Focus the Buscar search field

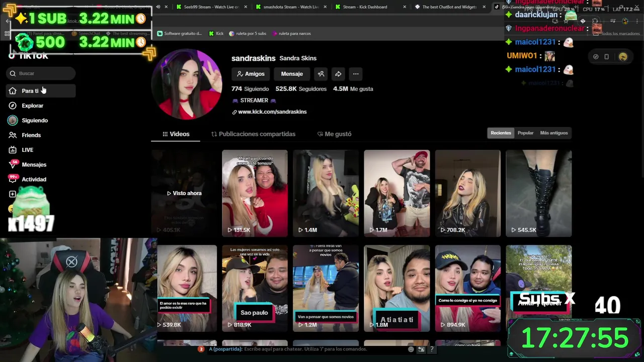point(41,73)
